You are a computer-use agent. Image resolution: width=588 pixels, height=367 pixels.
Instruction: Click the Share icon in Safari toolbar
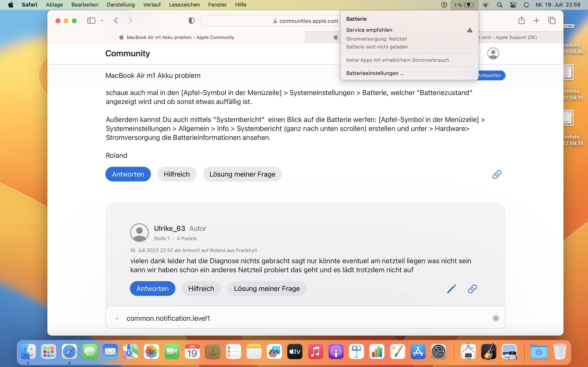click(x=521, y=21)
